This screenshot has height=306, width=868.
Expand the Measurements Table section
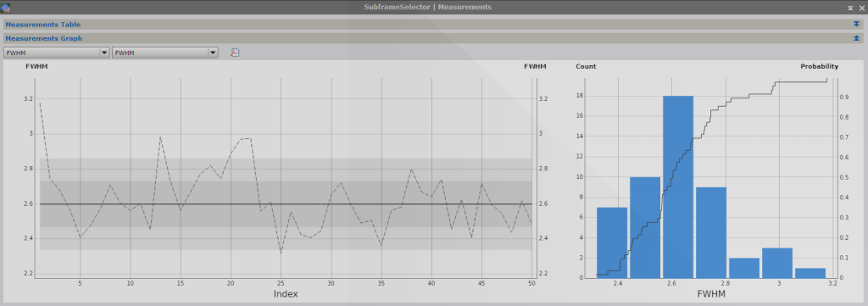[x=856, y=25]
